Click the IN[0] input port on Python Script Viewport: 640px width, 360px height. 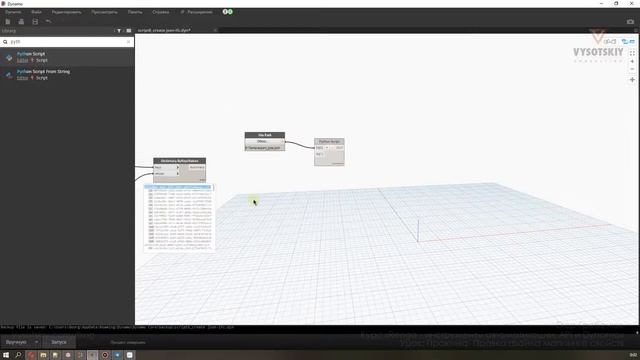pyautogui.click(x=320, y=148)
